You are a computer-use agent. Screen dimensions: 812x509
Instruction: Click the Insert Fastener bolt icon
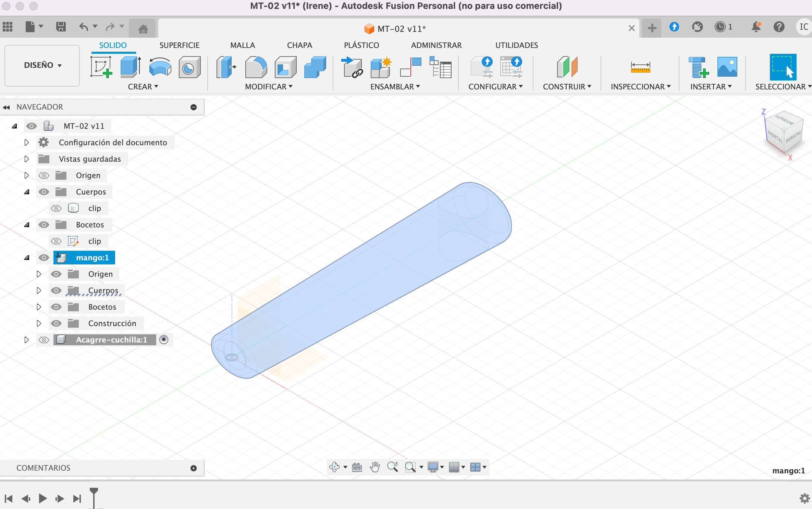(x=698, y=67)
